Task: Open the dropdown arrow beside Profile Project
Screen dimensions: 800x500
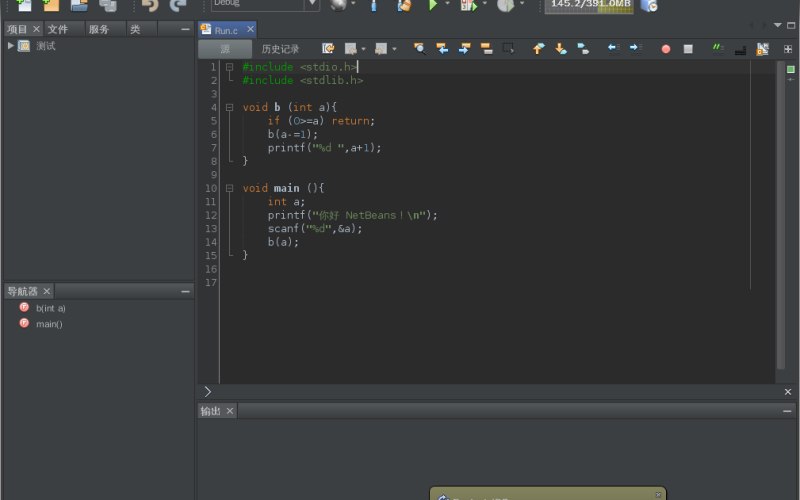Action: [521, 4]
